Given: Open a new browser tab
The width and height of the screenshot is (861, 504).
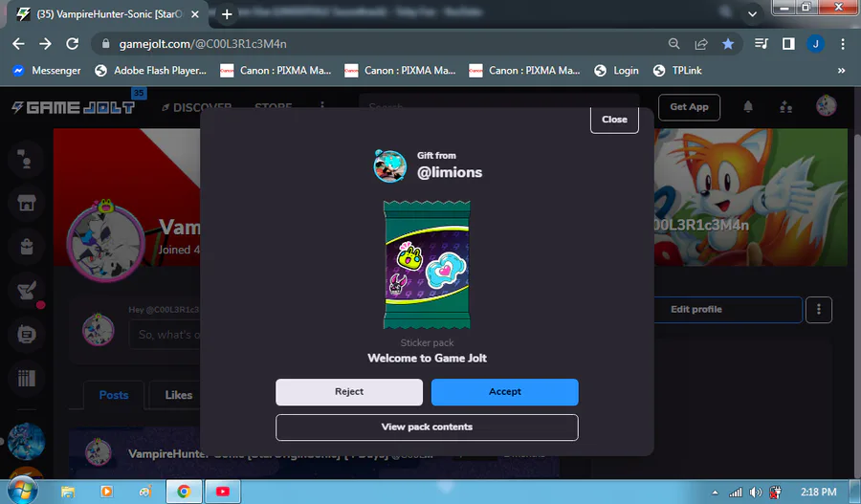Looking at the screenshot, I should click(227, 14).
